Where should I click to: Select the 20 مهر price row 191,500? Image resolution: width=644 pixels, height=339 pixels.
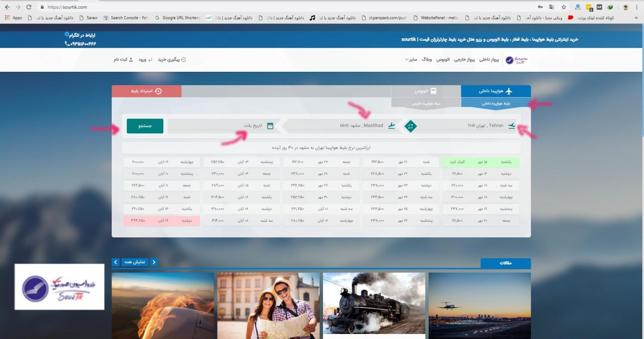(x=481, y=220)
